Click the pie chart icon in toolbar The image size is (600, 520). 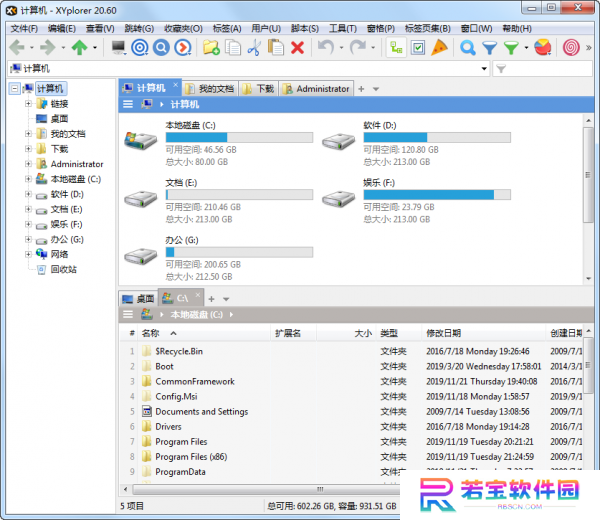tap(543, 47)
